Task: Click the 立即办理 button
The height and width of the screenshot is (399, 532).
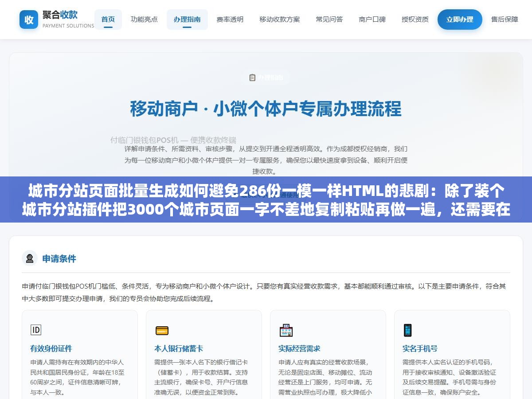Action: pyautogui.click(x=460, y=20)
